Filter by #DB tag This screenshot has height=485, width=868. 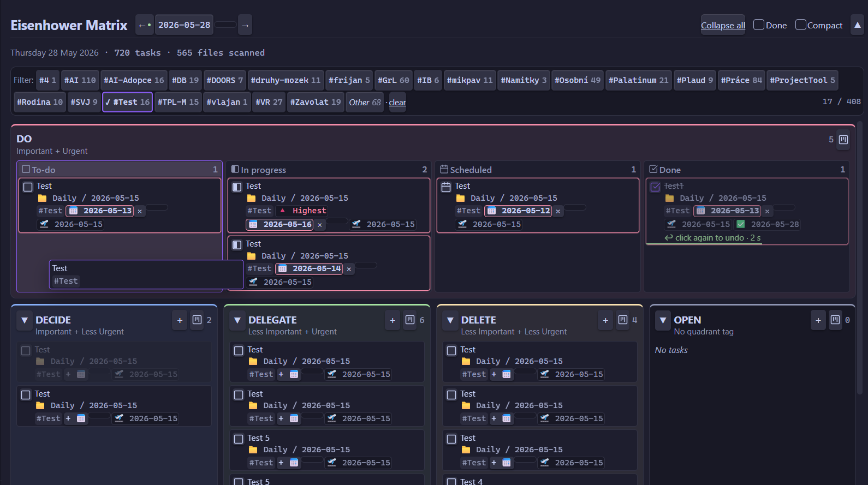pyautogui.click(x=185, y=80)
